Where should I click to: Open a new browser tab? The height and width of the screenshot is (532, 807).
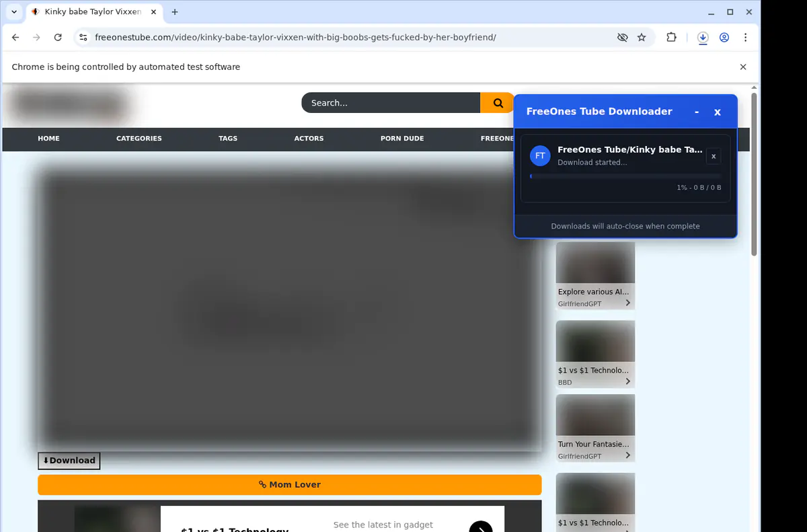[175, 12]
